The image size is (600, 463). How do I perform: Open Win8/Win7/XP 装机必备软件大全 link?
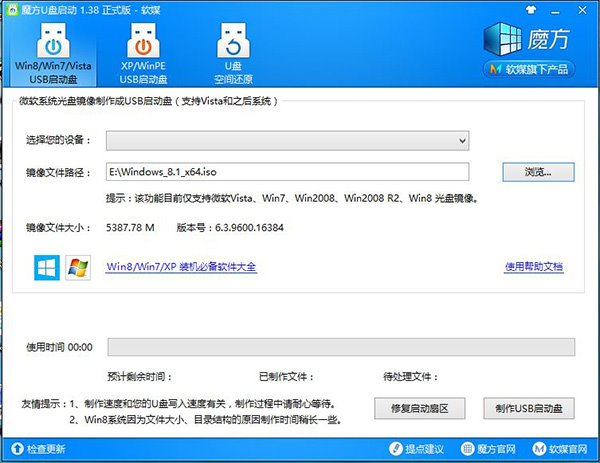(x=181, y=267)
